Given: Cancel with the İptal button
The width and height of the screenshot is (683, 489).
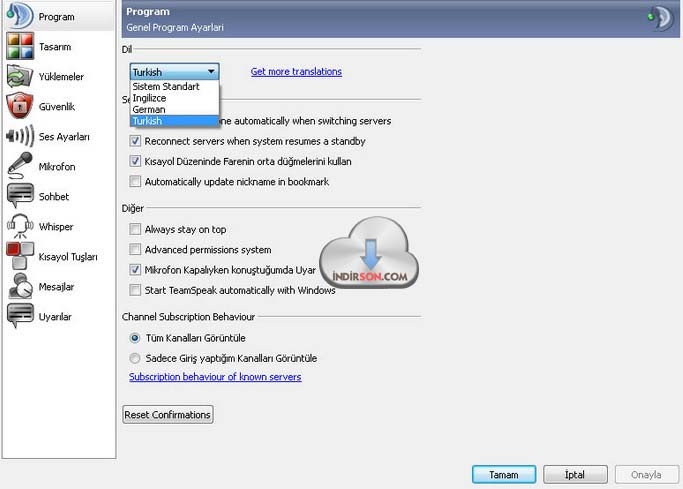Looking at the screenshot, I should [x=575, y=475].
